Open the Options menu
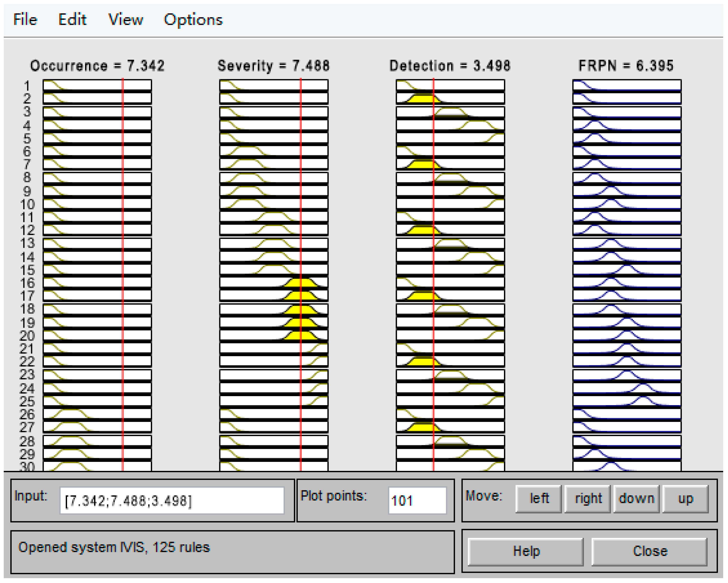Screen dimensions: 728x583 193,19
